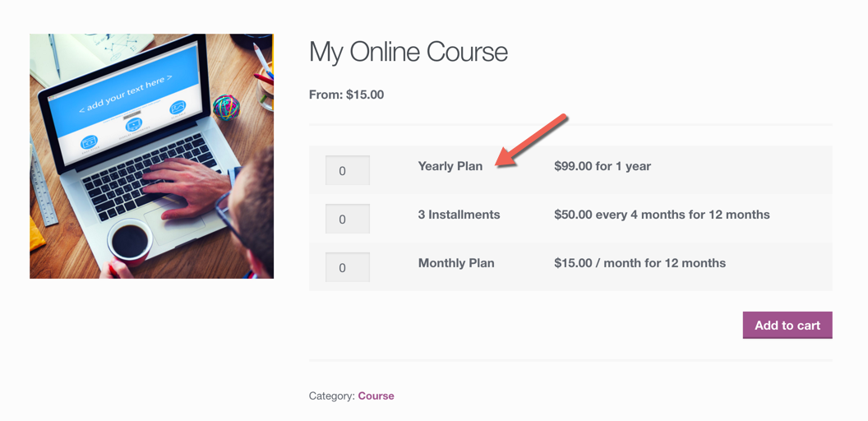The height and width of the screenshot is (421, 868).
Task: Click the $99.00 for 1 year price
Action: pos(602,166)
